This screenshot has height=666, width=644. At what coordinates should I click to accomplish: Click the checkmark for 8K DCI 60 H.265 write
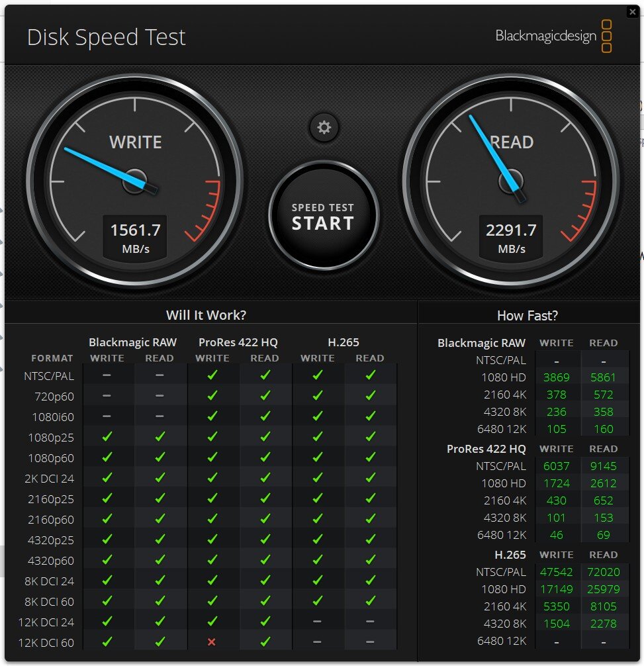pos(318,600)
